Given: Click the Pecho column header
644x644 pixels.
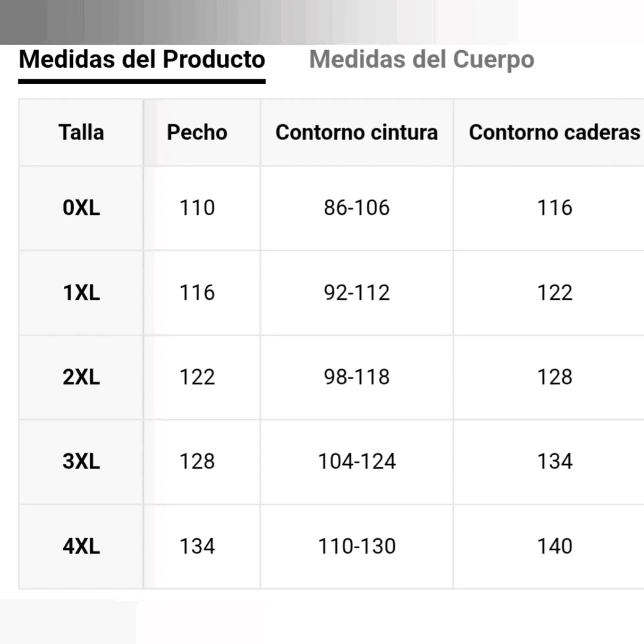Looking at the screenshot, I should click(x=197, y=132).
